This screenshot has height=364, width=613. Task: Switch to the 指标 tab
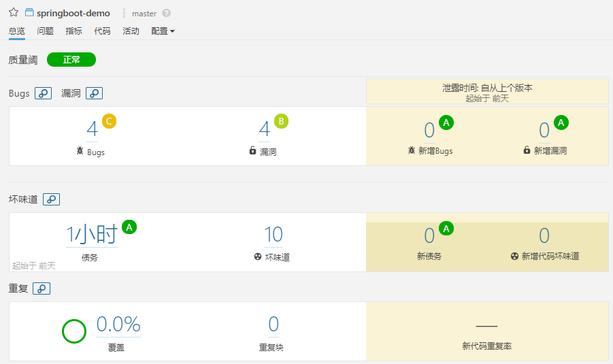[73, 31]
